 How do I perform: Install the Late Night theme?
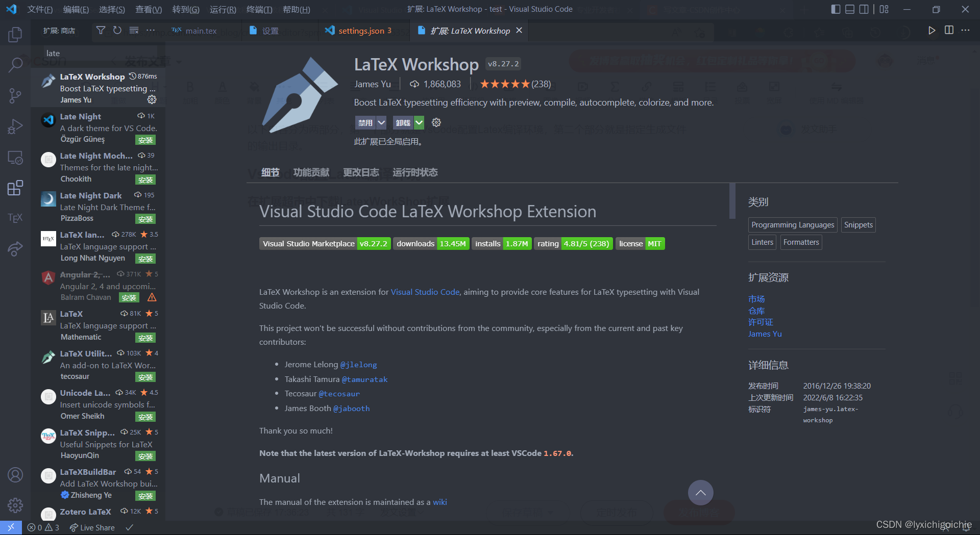click(x=145, y=140)
